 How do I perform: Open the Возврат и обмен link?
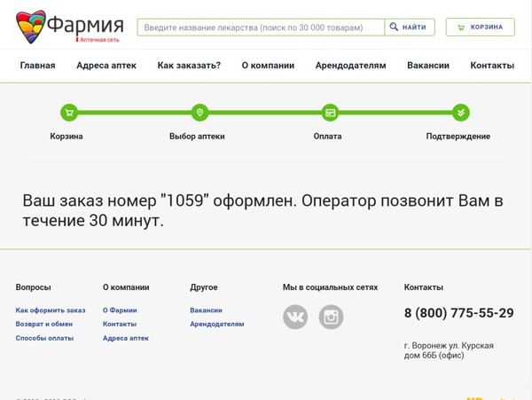tap(44, 324)
